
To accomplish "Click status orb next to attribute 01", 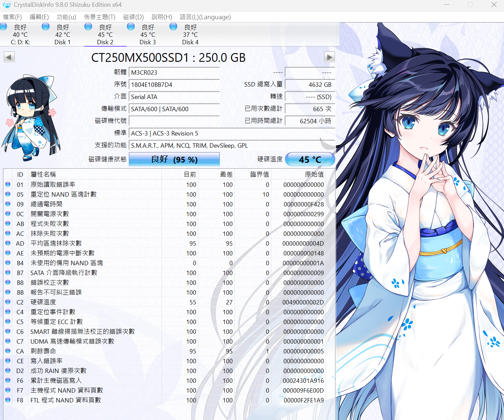I will [8, 184].
